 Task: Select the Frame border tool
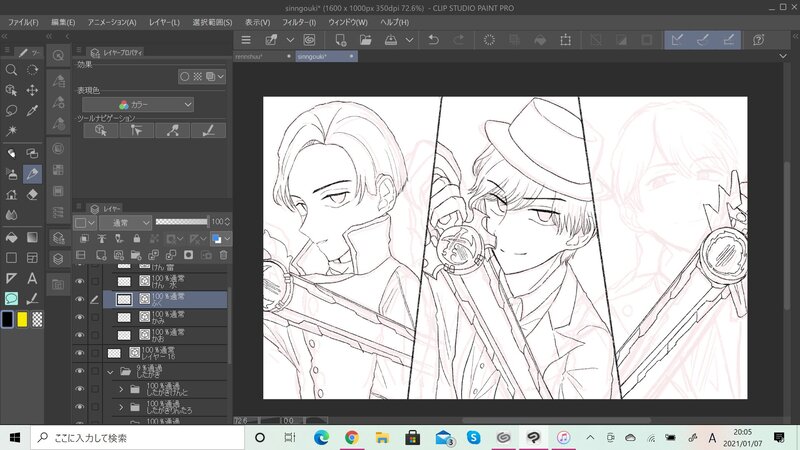(32, 258)
